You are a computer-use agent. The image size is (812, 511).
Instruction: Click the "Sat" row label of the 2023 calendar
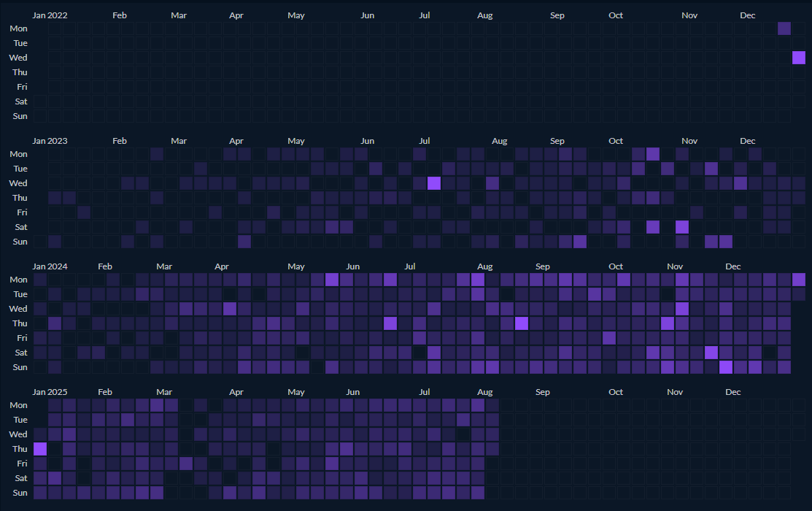20,227
